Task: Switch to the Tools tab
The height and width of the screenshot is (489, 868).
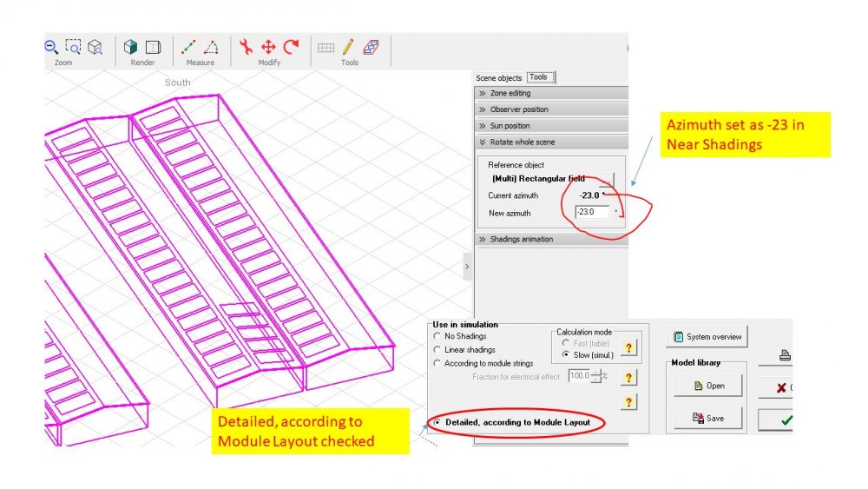Action: pos(539,77)
